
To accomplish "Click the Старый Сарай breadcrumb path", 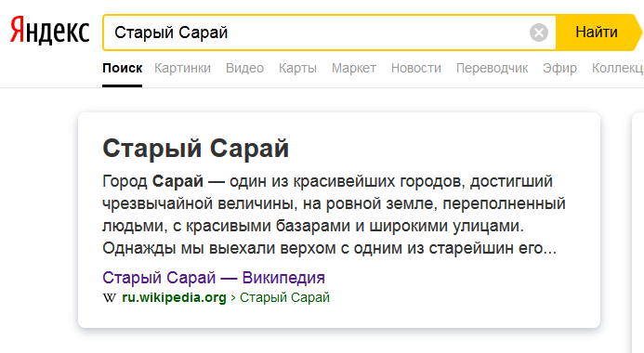I will (284, 297).
